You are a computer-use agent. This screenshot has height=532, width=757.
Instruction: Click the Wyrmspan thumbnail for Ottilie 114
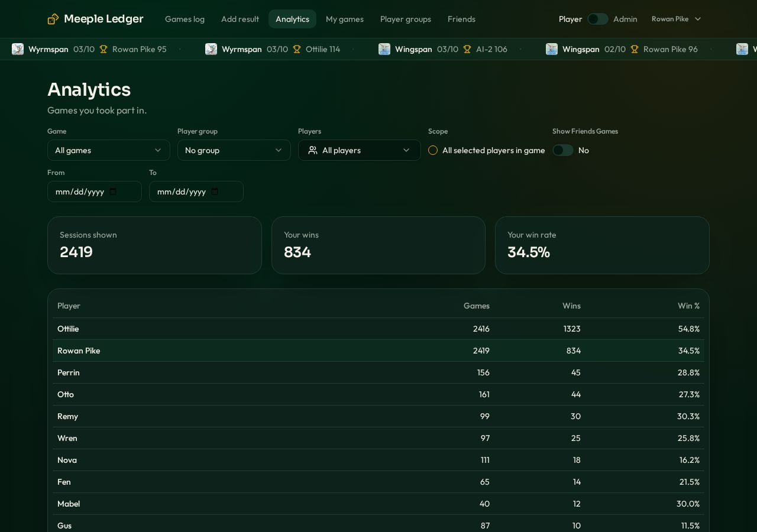click(211, 49)
